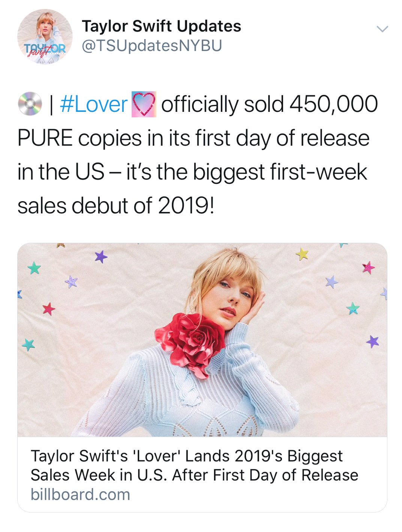Click the yellow star in the preview photo
The height and width of the screenshot is (532, 402).
point(302,254)
